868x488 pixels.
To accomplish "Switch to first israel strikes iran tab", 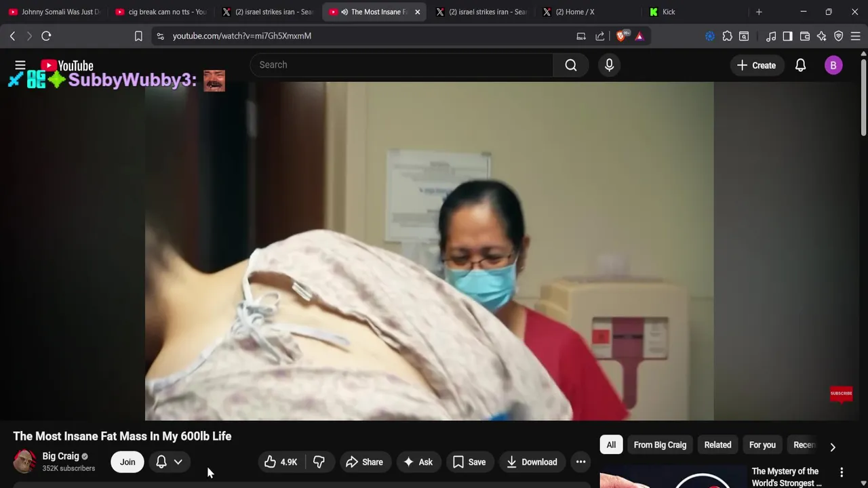I will (268, 12).
